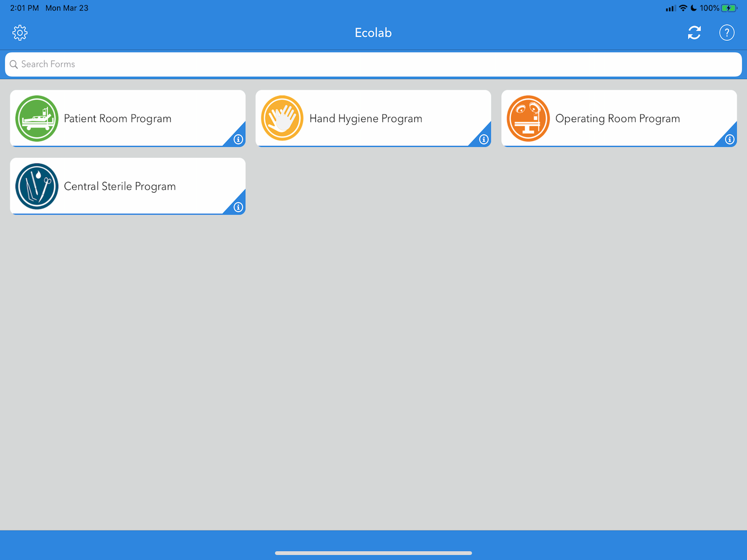Tap the yellow Hand Hygiene hands icon
747x560 pixels.
[282, 118]
